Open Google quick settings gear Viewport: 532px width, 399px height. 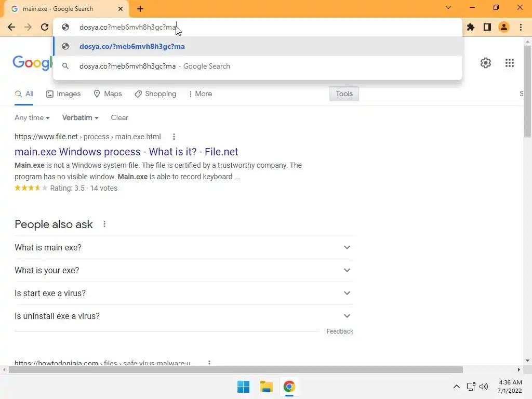pyautogui.click(x=486, y=63)
